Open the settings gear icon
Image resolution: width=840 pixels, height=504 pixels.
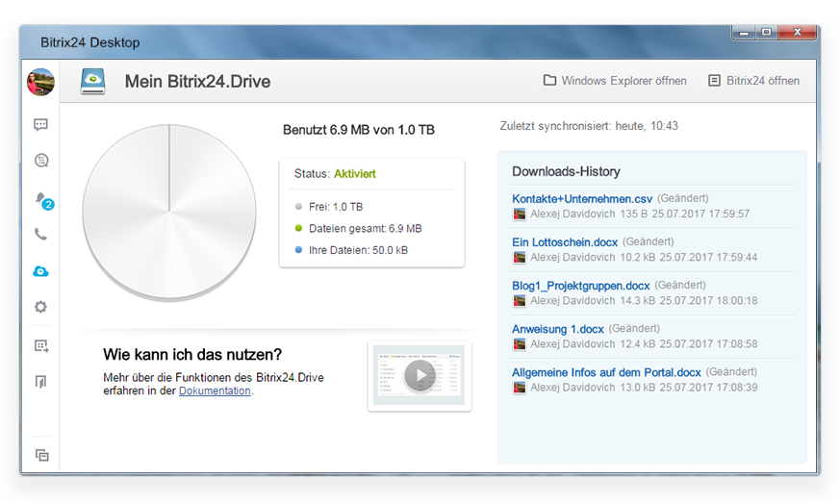tap(40, 307)
